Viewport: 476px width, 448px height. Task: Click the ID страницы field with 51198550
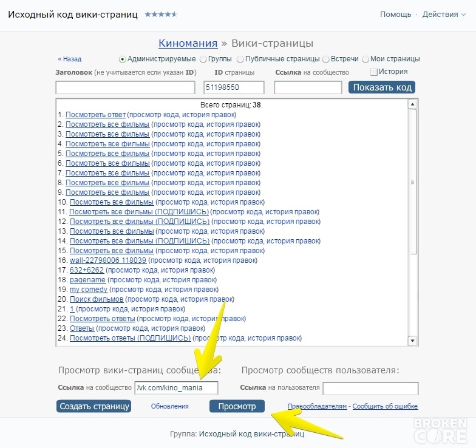234,87
